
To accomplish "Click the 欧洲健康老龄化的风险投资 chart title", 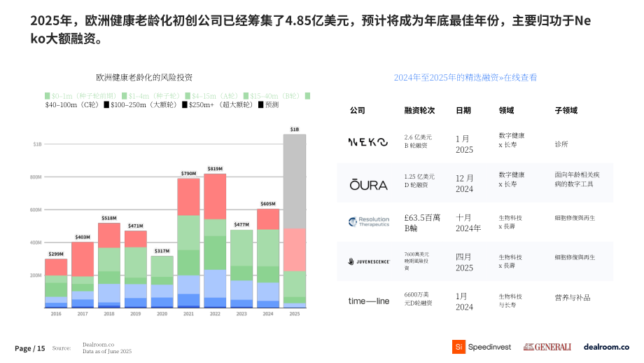I will [144, 77].
